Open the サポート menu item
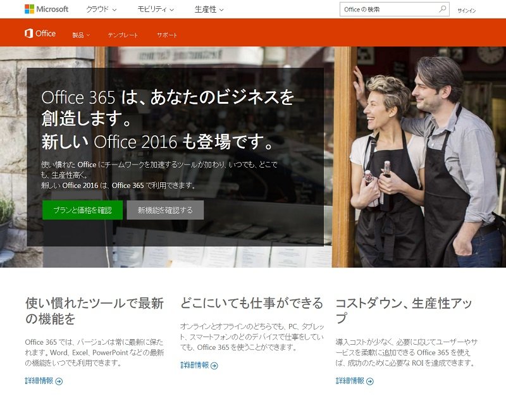Screen dimensions: 506x420 click(167, 35)
